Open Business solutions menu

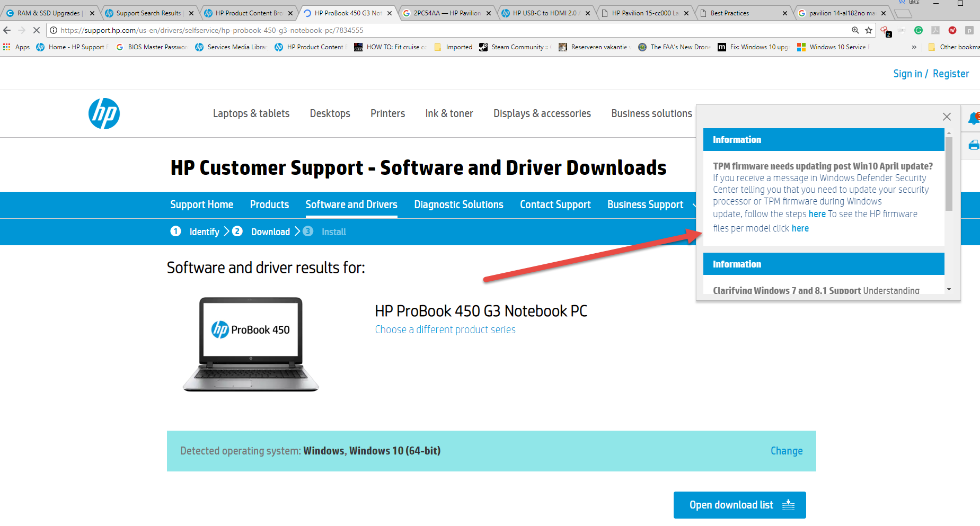(651, 113)
